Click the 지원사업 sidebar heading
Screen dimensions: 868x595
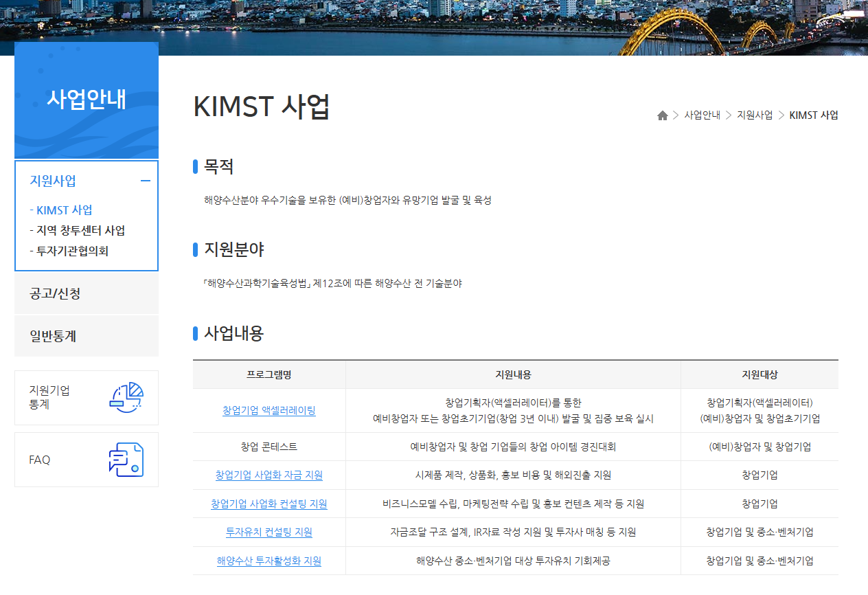tap(53, 181)
